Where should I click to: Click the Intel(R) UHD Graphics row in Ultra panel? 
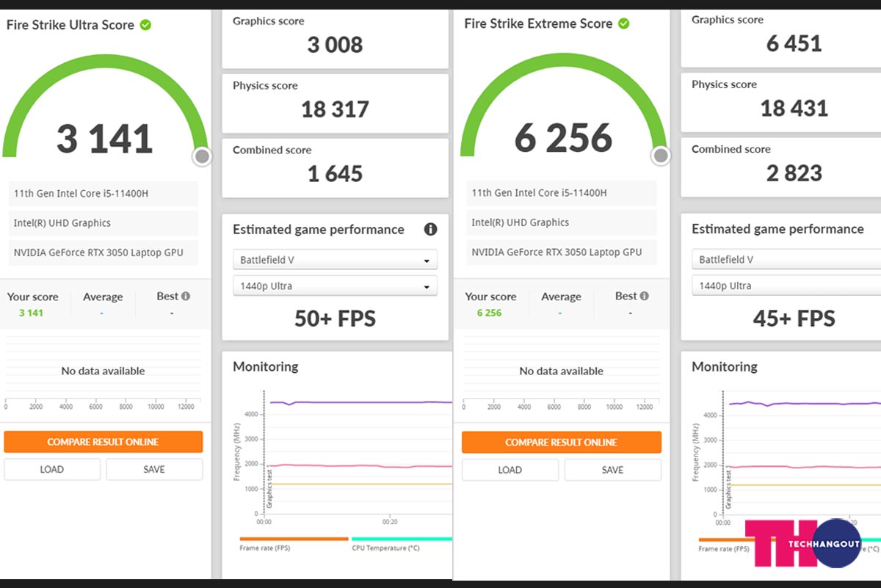[x=104, y=223]
